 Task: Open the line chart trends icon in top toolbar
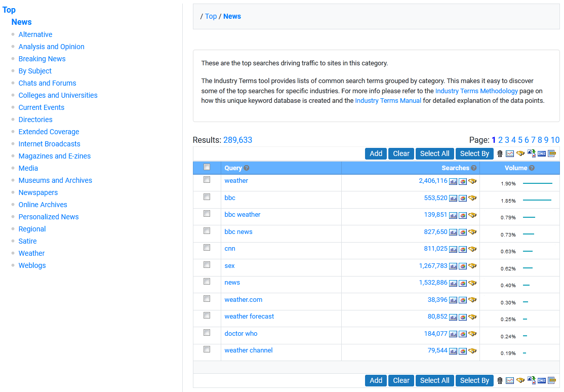510,153
